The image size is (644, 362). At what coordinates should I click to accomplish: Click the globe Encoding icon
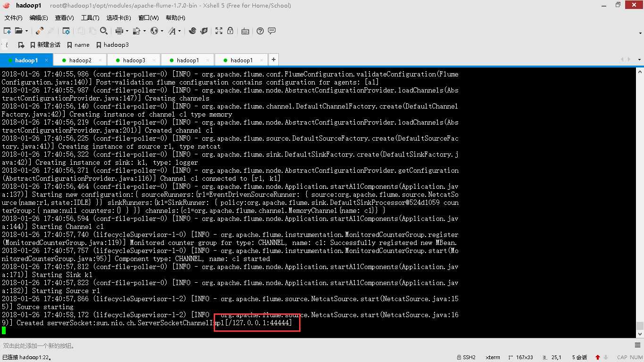click(154, 31)
